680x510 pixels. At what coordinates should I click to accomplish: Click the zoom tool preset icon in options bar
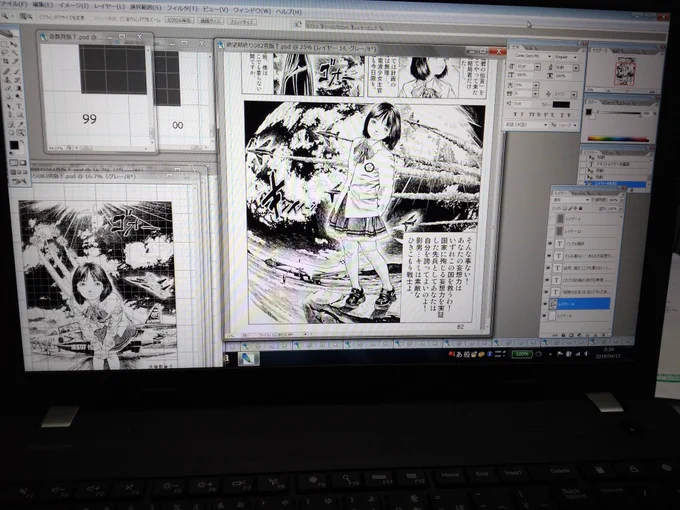5,16
